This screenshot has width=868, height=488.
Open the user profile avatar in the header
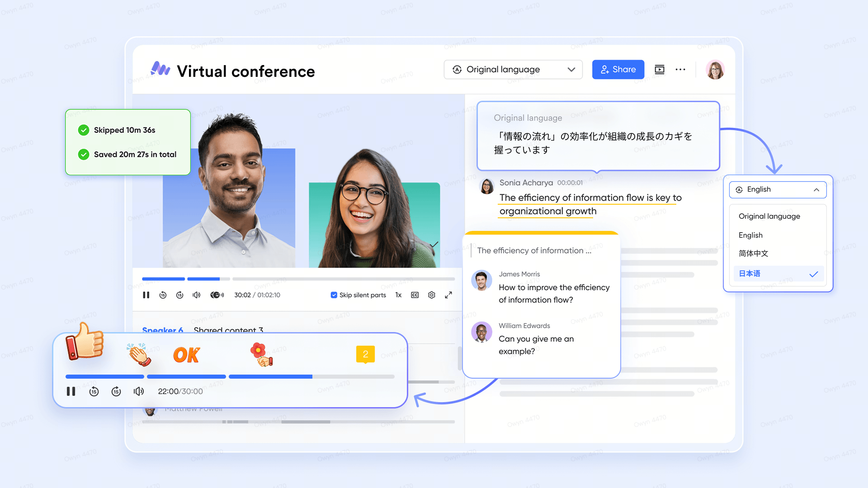(715, 70)
